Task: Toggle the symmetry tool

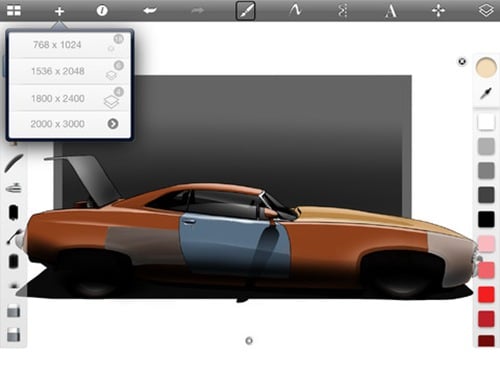Action: (x=342, y=11)
